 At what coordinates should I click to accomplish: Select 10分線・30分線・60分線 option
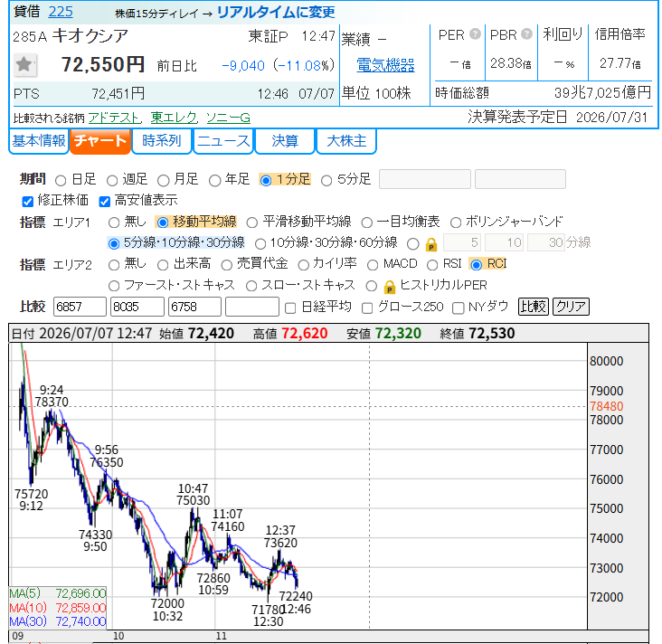[x=260, y=243]
